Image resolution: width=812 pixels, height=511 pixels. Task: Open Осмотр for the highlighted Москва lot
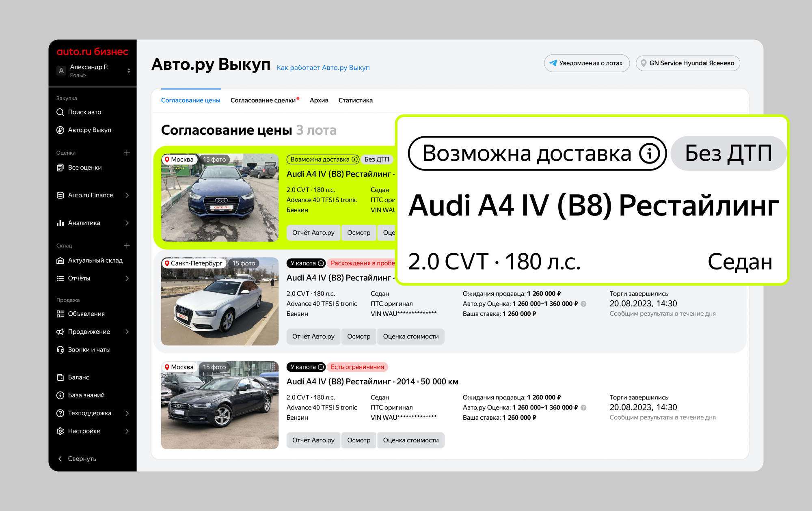tap(359, 233)
